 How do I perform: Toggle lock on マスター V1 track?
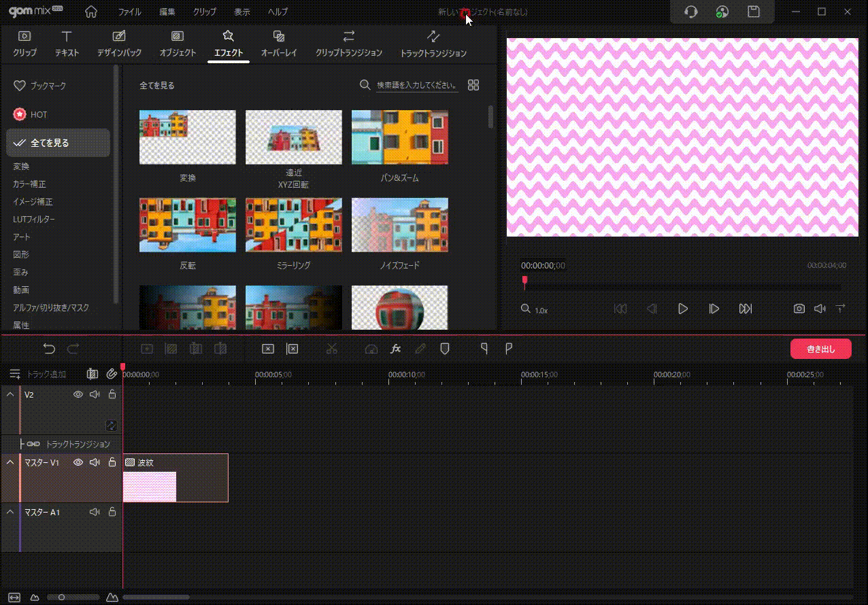[112, 462]
